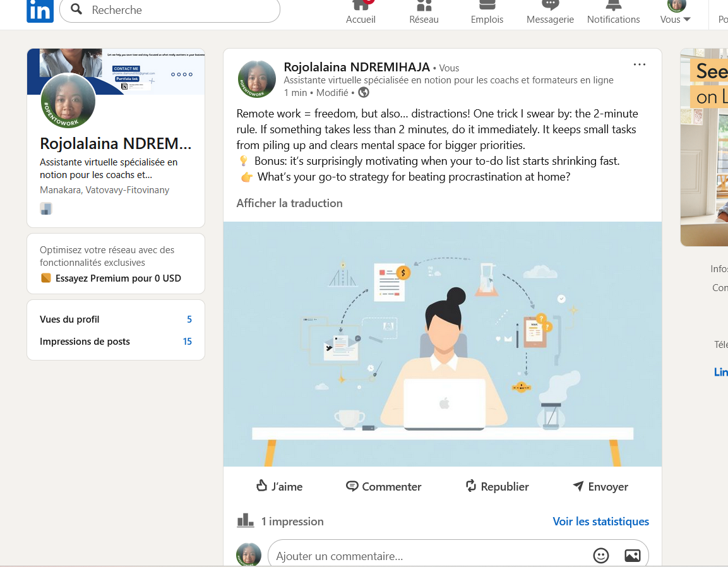Open the Messagerie chat icon
The image size is (728, 567).
point(550,6)
